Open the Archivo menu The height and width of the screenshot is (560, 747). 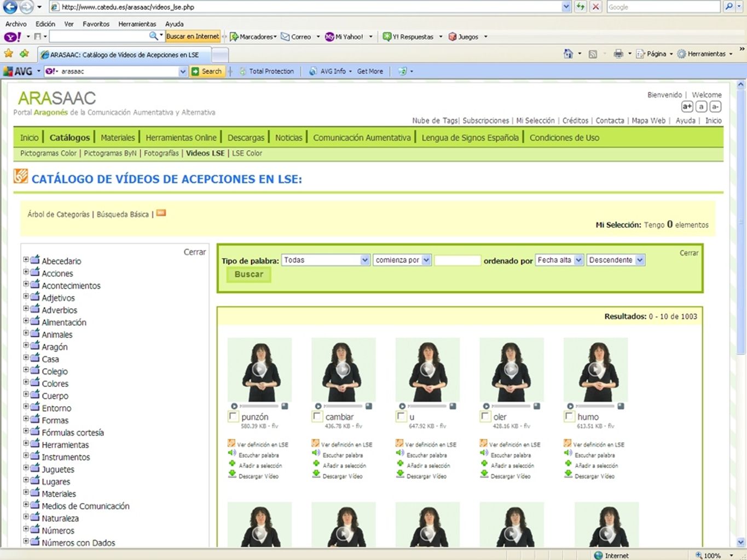16,24
